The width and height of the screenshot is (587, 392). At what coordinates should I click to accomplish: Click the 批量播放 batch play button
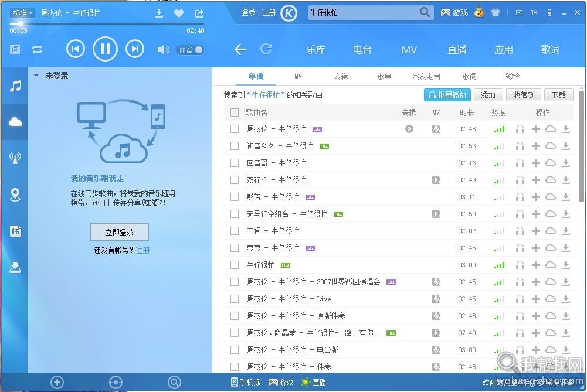pyautogui.click(x=447, y=95)
